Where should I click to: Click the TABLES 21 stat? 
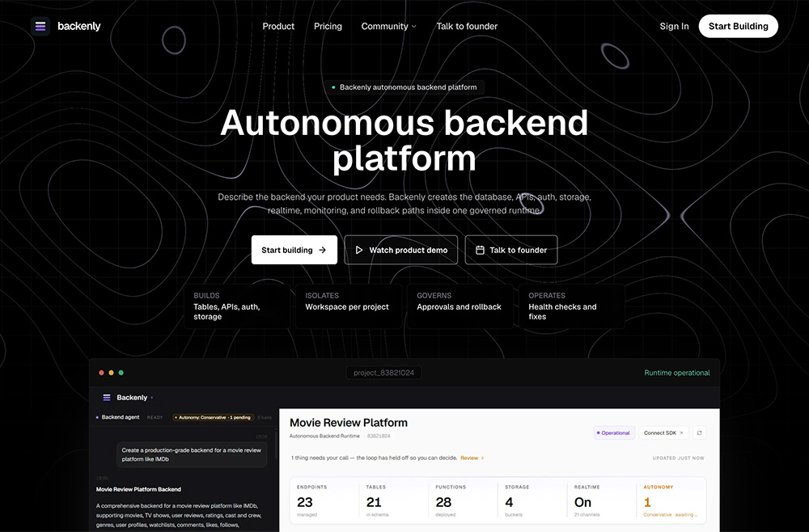coord(394,500)
